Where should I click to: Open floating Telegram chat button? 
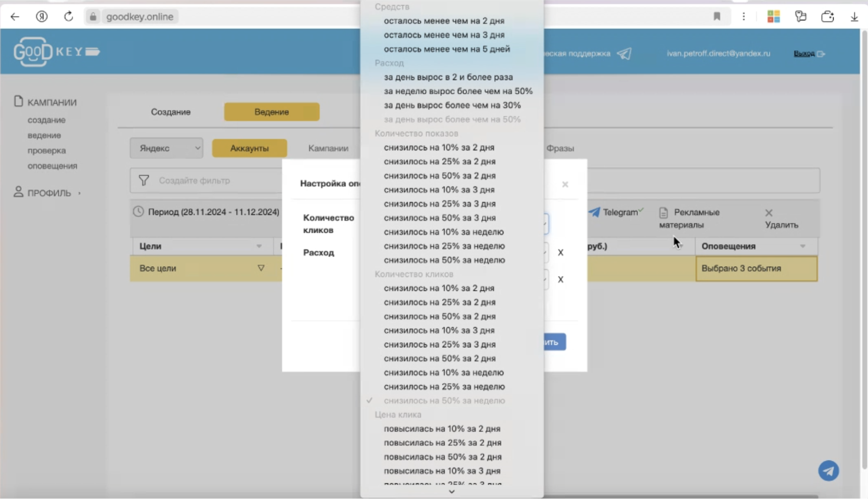pyautogui.click(x=828, y=471)
